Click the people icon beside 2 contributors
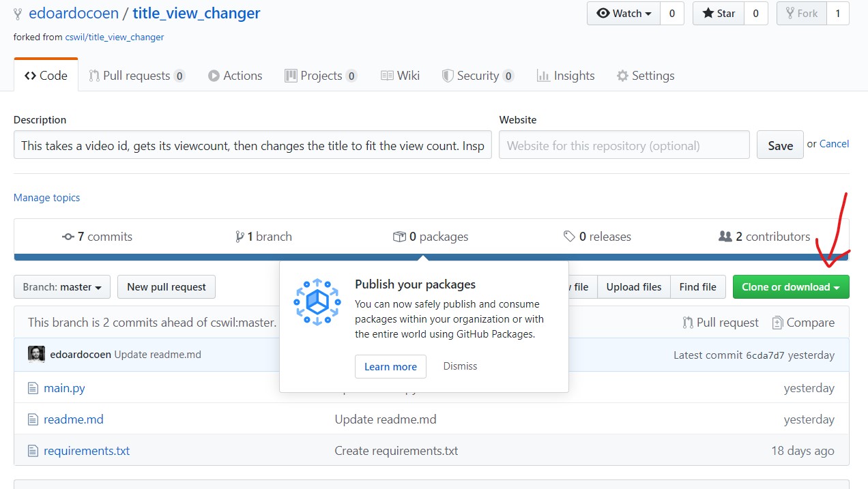The image size is (868, 489). (725, 237)
